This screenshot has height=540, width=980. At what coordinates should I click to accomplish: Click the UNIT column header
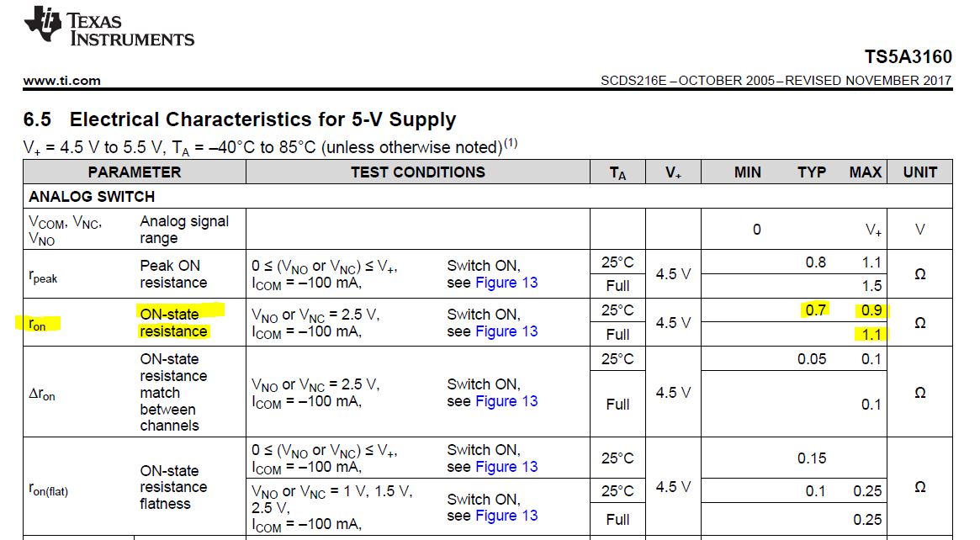pos(920,172)
